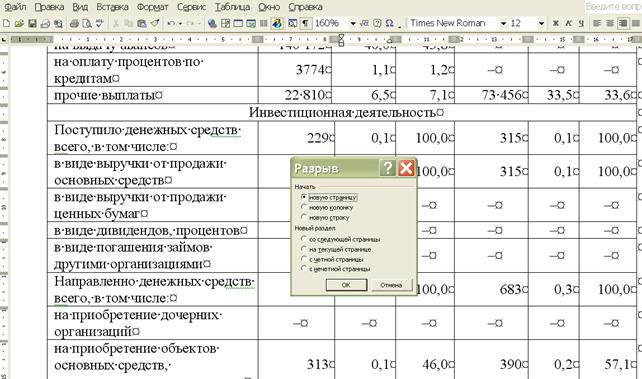Toggle italic formatting К
642x379 pixels.
pos(568,24)
